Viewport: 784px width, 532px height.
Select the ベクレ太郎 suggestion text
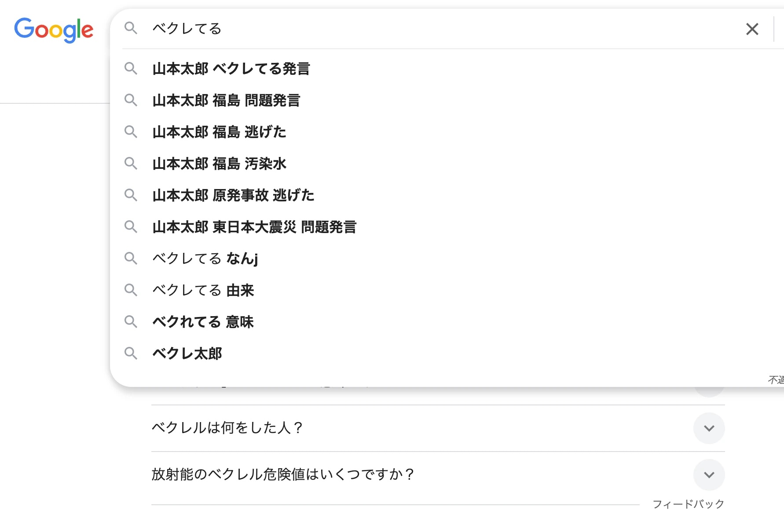187,353
